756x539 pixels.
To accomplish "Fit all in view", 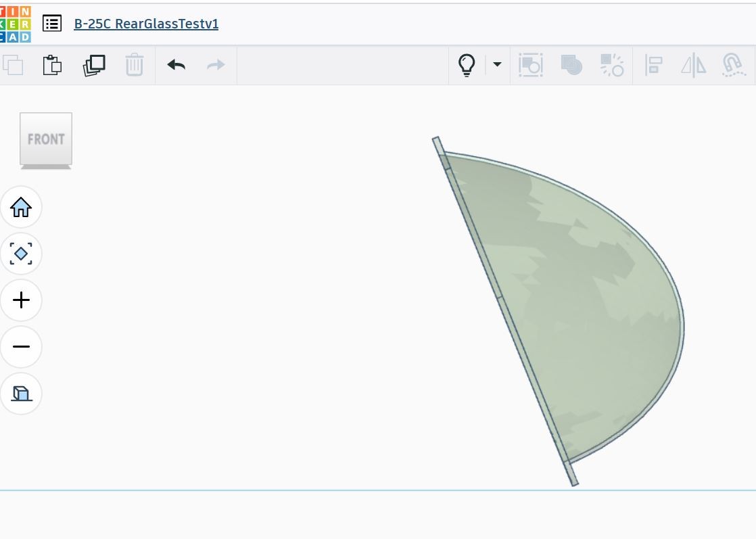I will [21, 254].
